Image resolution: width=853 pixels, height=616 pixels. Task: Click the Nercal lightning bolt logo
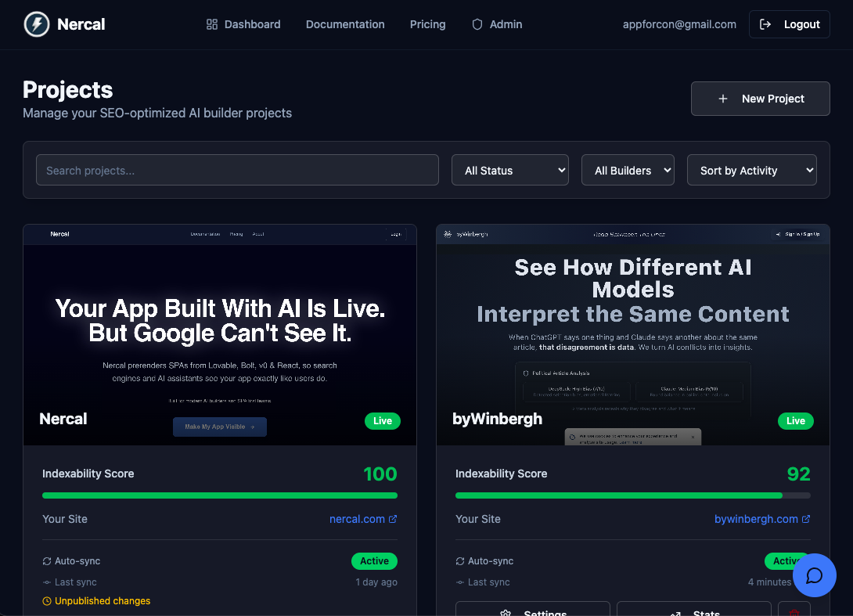(37, 24)
